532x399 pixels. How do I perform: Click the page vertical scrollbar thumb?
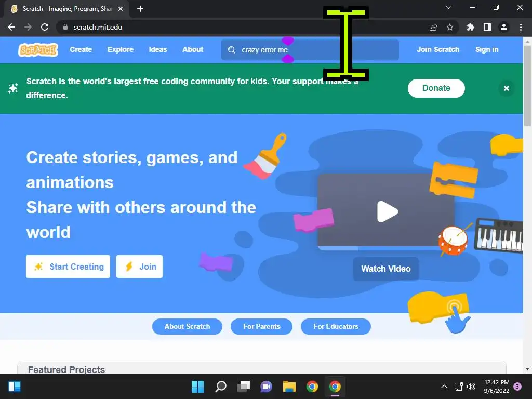(528, 86)
